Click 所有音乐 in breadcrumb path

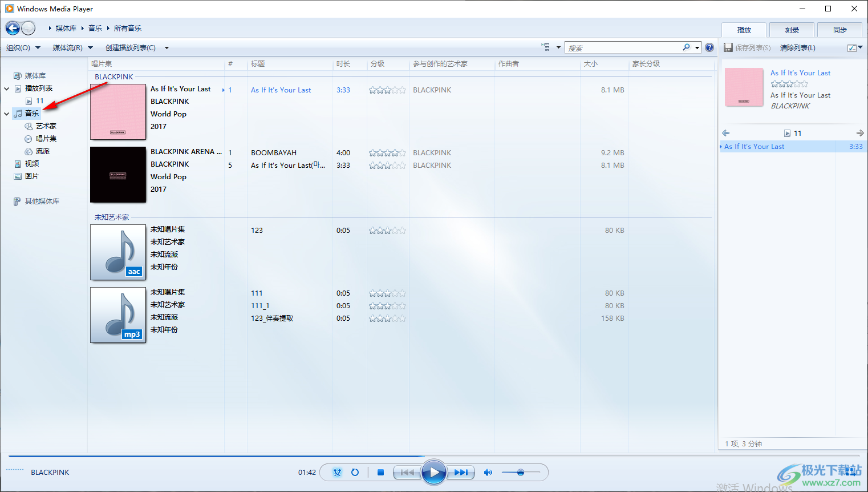pos(128,28)
